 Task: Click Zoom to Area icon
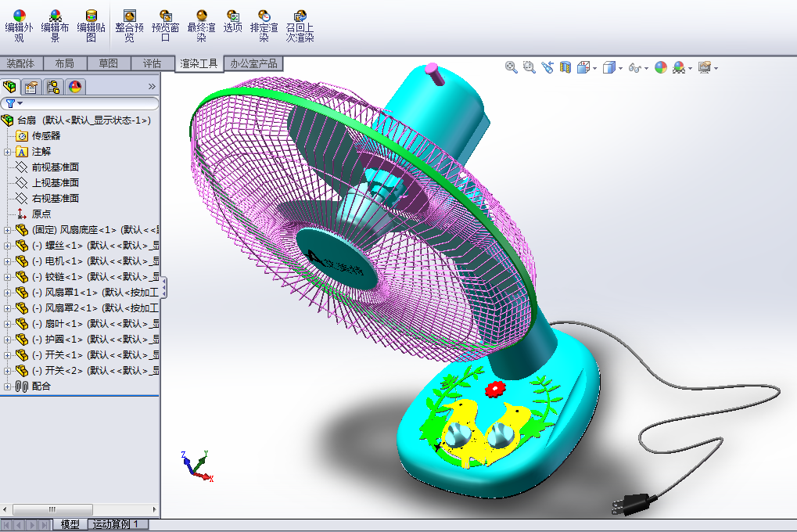530,67
